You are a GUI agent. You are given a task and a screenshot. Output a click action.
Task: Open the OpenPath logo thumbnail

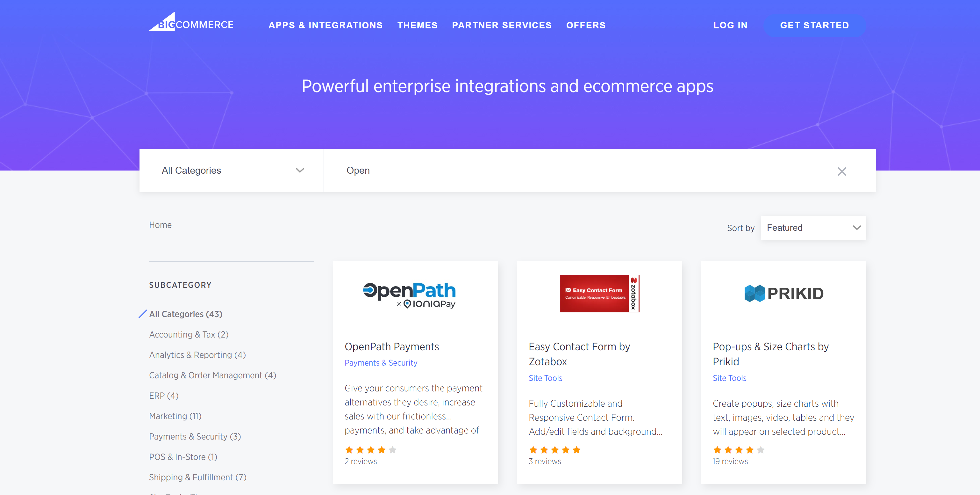click(x=409, y=294)
